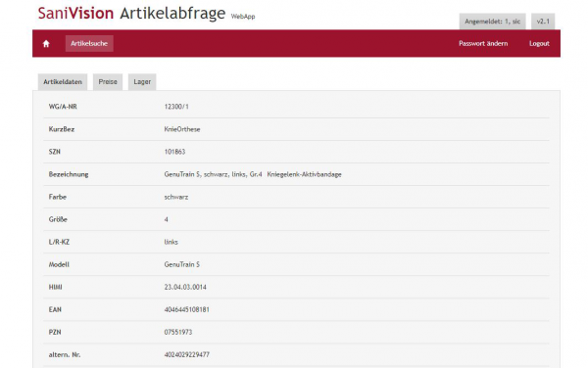This screenshot has height=368, width=588.
Task: Click the HIMI number 23.04.03.0014
Action: (185, 287)
